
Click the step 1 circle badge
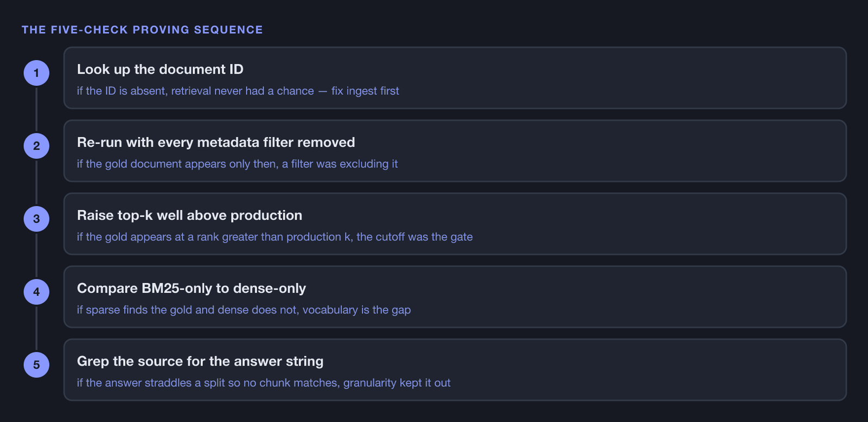click(36, 73)
